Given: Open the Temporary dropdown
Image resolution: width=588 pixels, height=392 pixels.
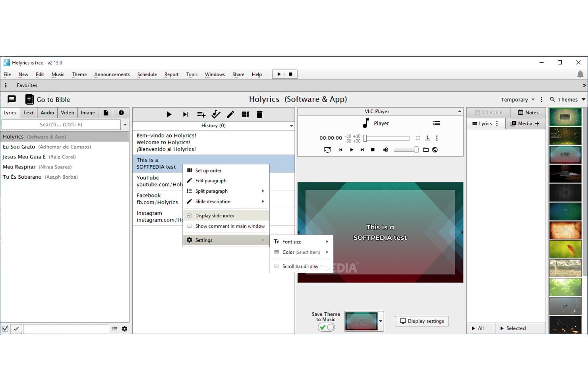Looking at the screenshot, I should [517, 100].
